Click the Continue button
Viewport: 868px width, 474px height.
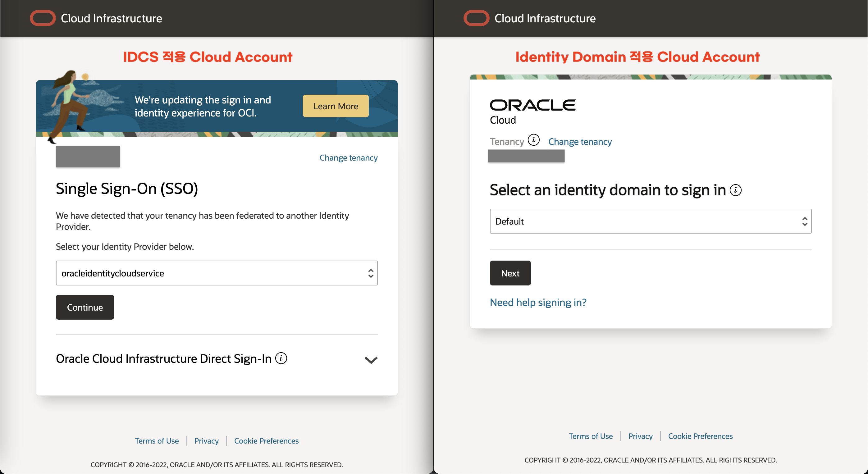(85, 307)
